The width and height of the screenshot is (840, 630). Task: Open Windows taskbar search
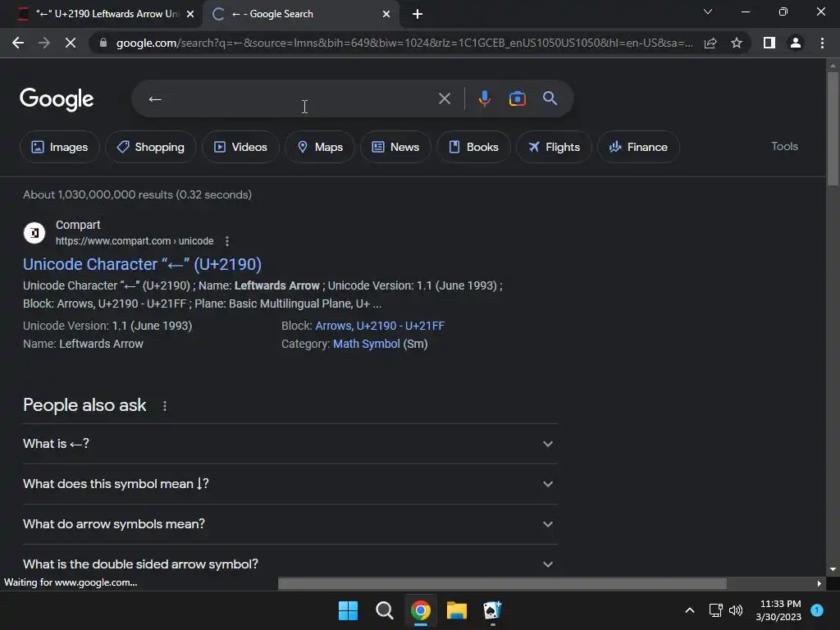tap(384, 610)
